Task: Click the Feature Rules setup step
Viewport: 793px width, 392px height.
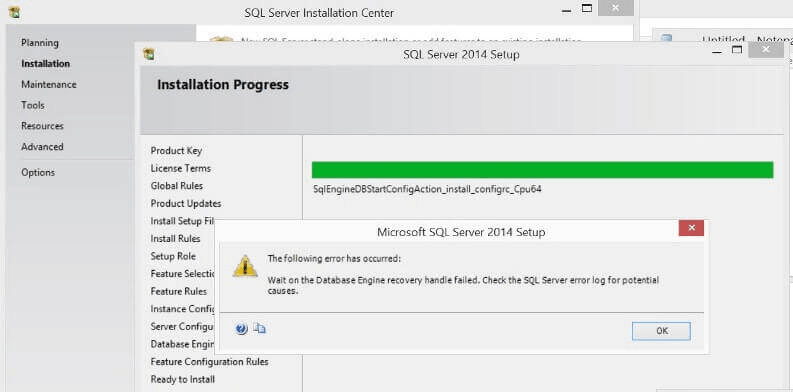Action: coord(179,291)
